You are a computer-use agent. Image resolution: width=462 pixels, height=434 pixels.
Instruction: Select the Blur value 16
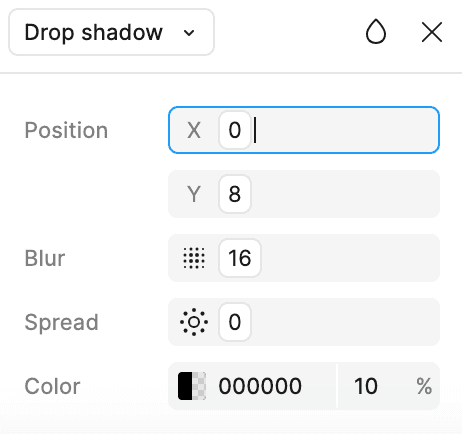pos(240,258)
